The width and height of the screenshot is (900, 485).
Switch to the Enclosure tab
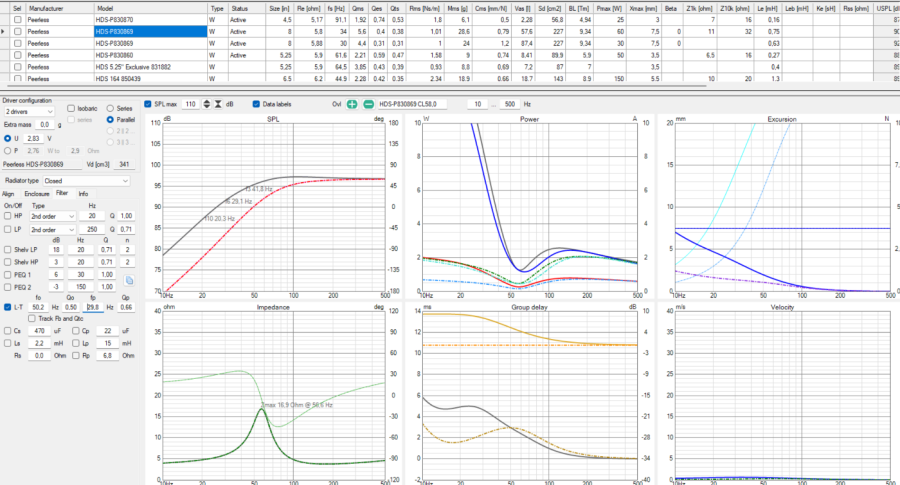pyautogui.click(x=37, y=194)
